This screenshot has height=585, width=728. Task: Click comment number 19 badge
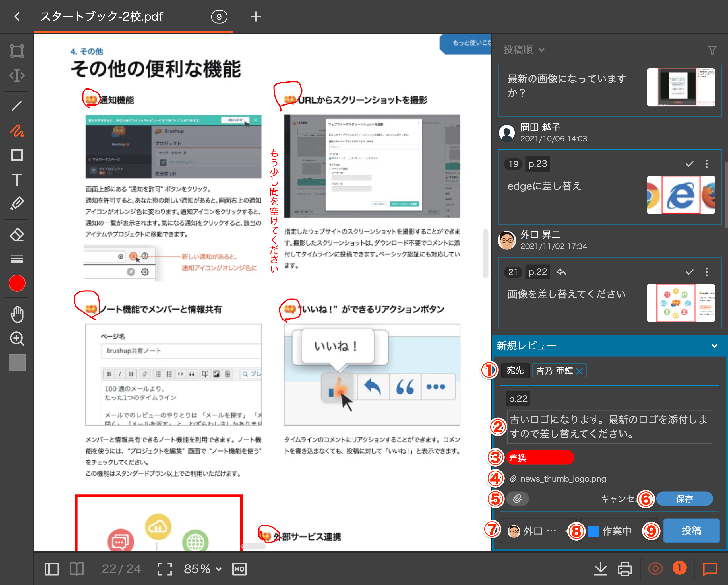pos(513,164)
